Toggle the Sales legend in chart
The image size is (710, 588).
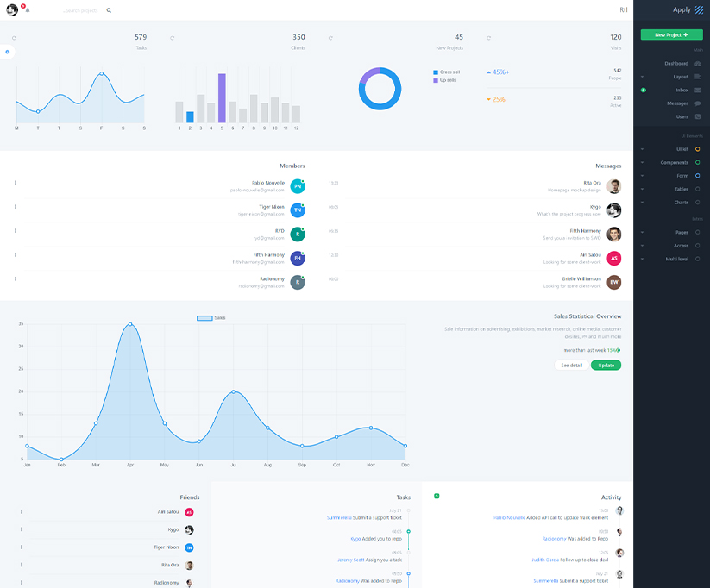(204, 318)
